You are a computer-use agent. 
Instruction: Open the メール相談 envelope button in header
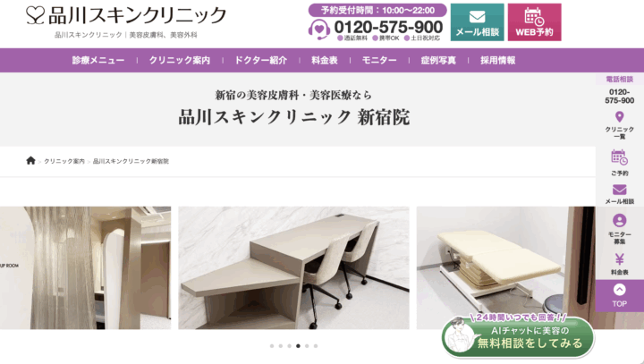(477, 22)
